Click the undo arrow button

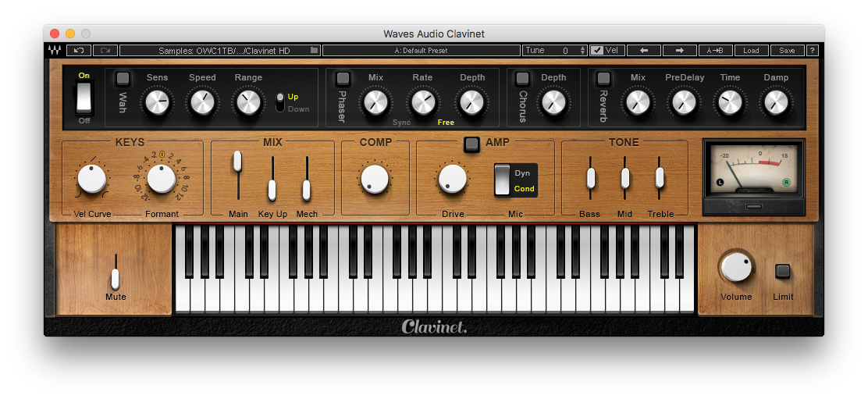tap(79, 50)
